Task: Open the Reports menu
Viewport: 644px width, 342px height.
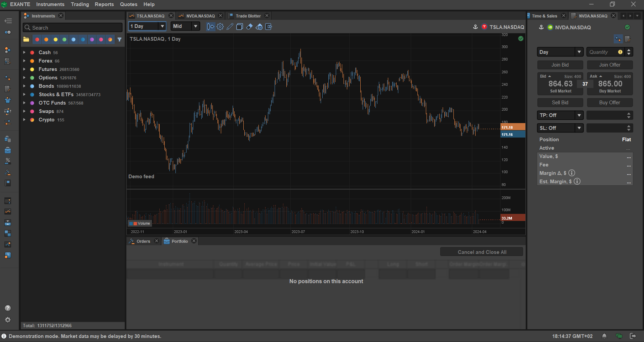Action: (x=104, y=4)
